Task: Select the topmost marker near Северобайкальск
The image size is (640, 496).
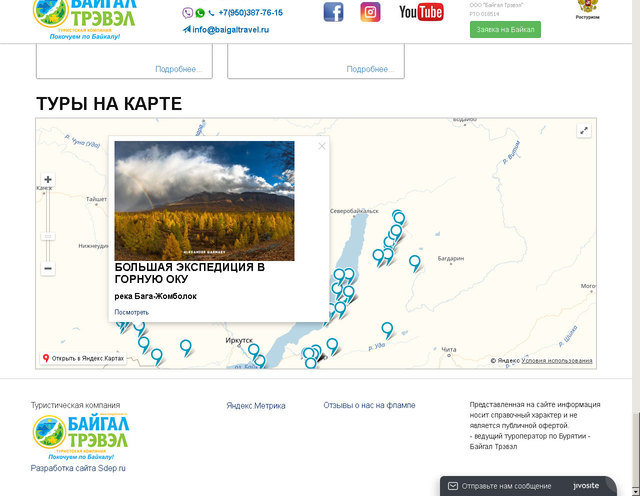Action: (x=399, y=218)
